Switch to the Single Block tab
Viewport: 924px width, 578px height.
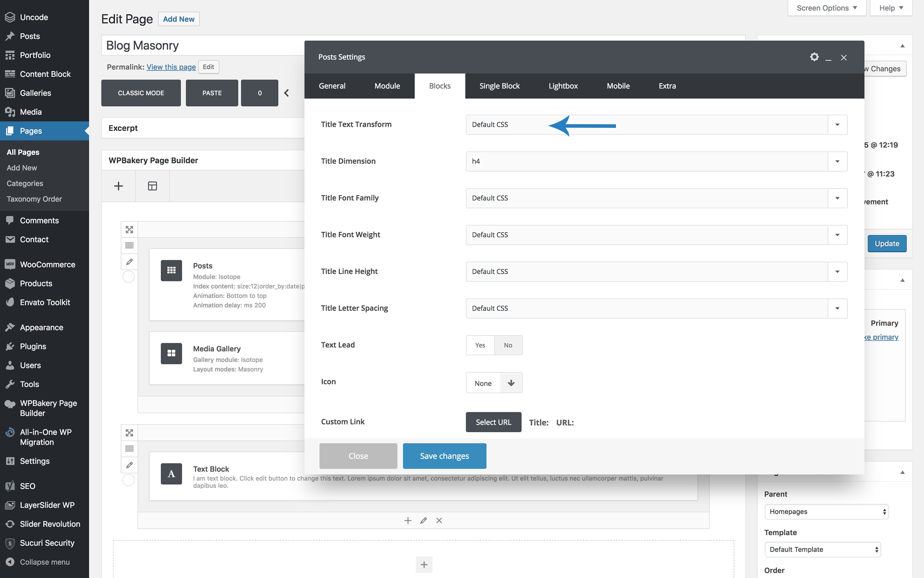[499, 86]
